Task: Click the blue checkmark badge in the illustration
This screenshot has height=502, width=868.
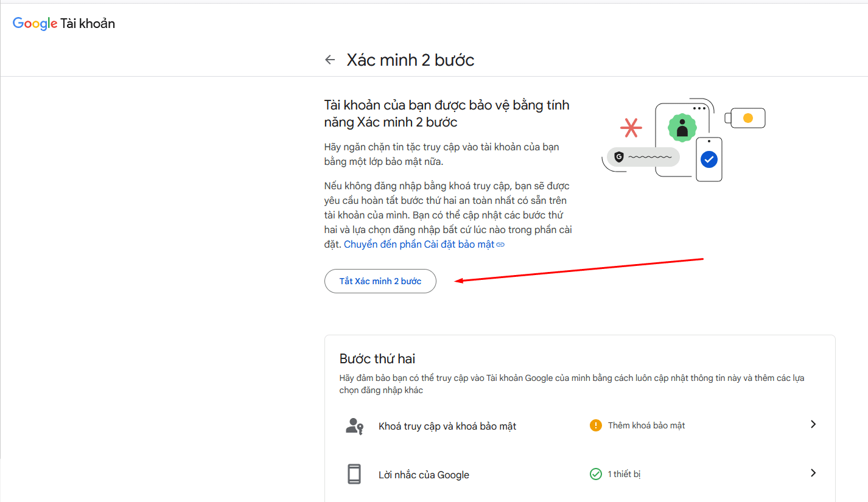Action: tap(709, 159)
